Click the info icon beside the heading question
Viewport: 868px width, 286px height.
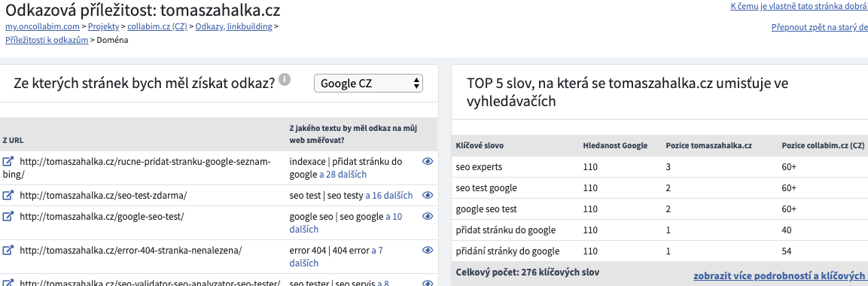[285, 79]
